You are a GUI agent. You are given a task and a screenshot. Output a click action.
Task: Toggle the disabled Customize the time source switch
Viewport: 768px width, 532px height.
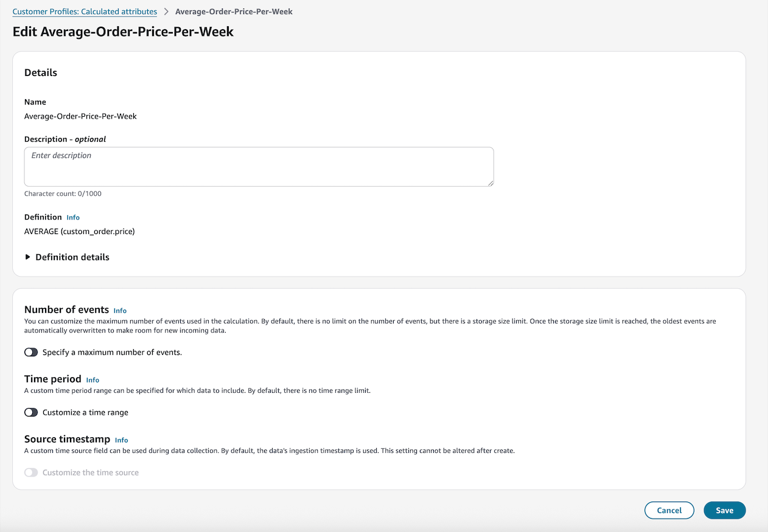pyautogui.click(x=31, y=472)
